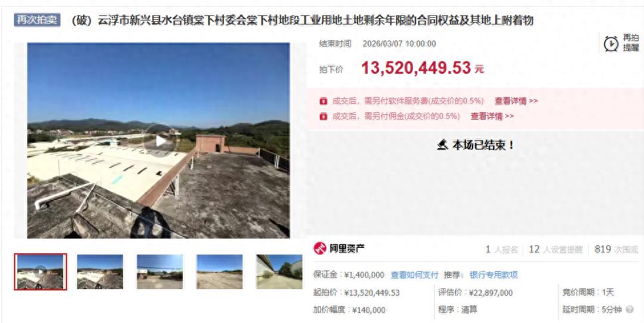Screen dimensions: 644x323
Task: Click the red software service fee icon
Action: click(323, 101)
